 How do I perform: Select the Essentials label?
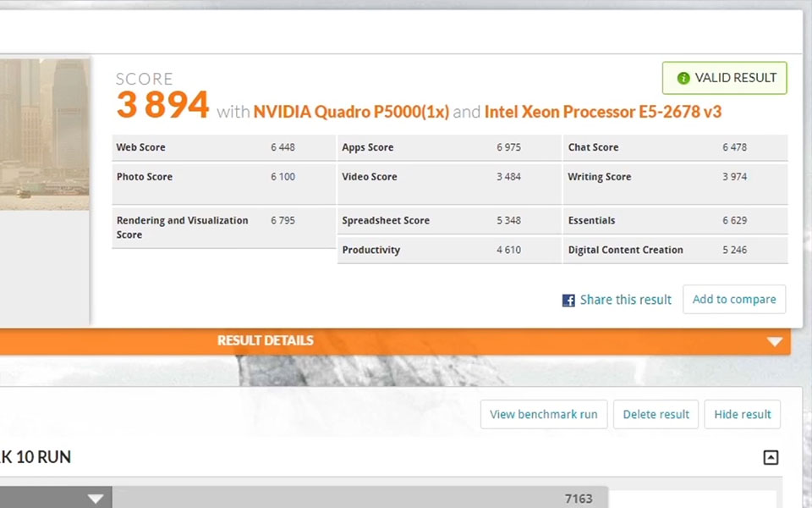[592, 220]
